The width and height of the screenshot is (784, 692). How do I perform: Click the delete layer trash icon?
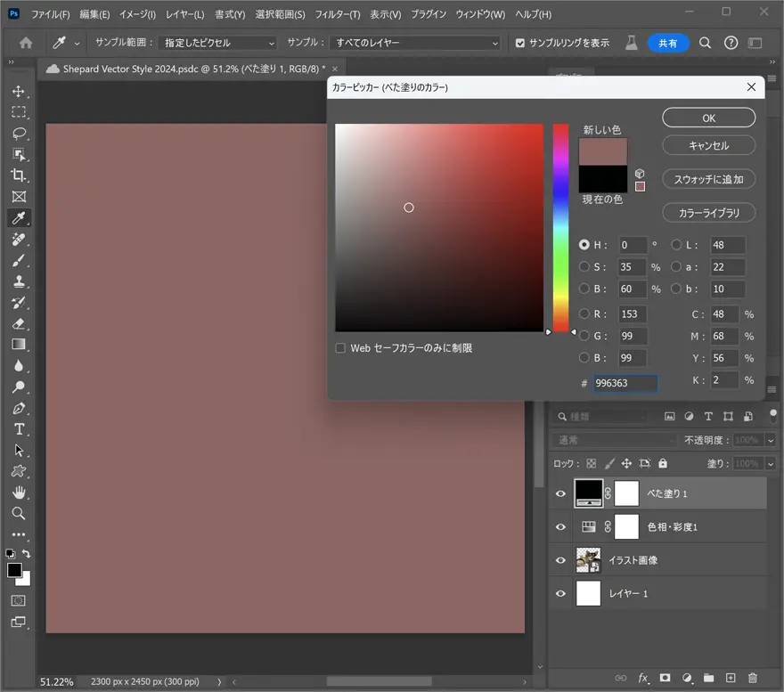pos(752,678)
